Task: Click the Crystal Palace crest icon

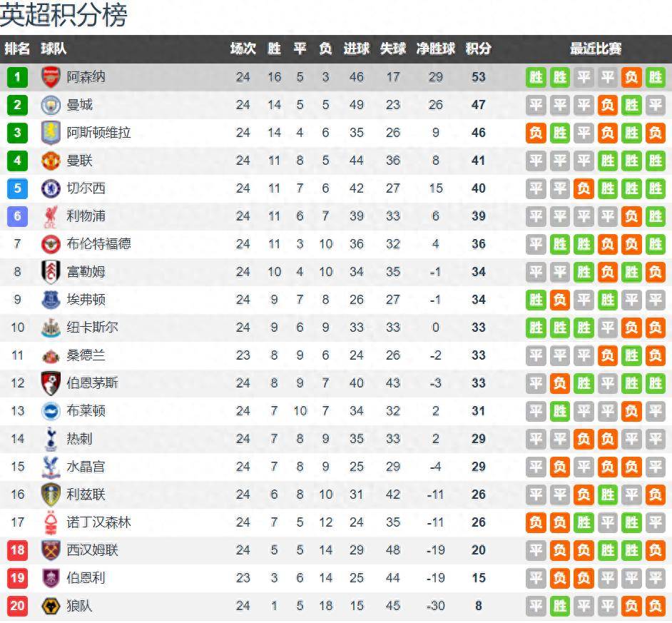Action: pyautogui.click(x=51, y=467)
